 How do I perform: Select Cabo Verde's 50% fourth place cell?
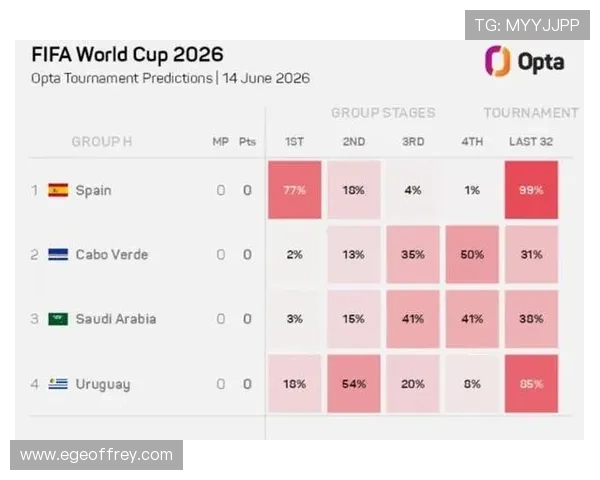coord(472,255)
